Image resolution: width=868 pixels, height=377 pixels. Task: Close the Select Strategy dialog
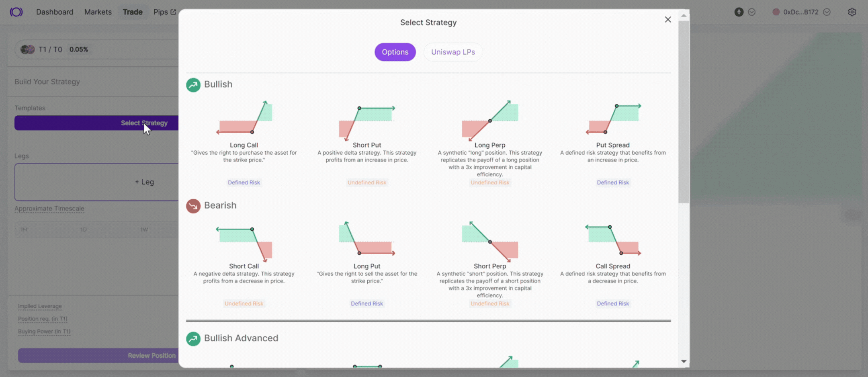[668, 20]
